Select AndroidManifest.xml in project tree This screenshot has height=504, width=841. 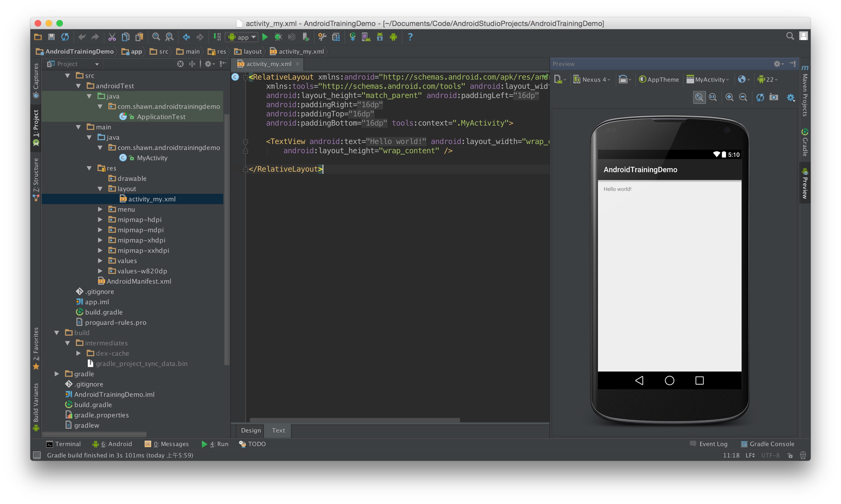pyautogui.click(x=139, y=282)
